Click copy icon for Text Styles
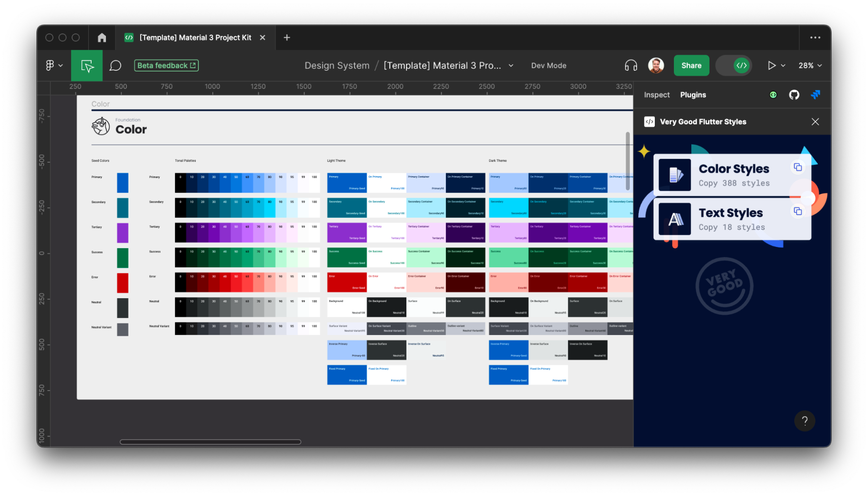Viewport: 868px width, 496px height. (x=798, y=211)
